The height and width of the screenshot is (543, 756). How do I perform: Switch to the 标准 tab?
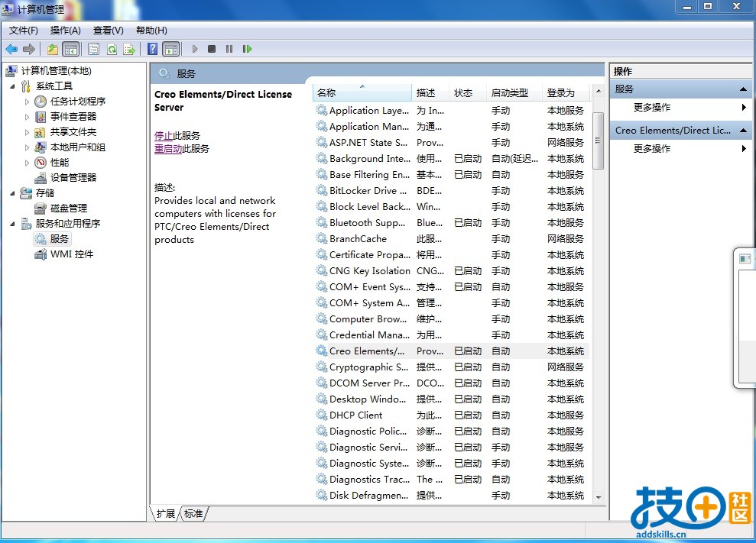194,514
